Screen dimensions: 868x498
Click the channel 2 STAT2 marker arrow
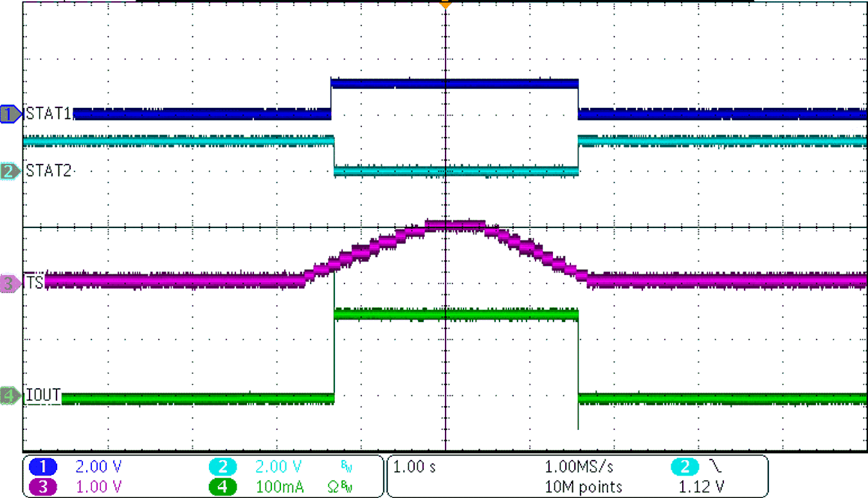click(9, 172)
